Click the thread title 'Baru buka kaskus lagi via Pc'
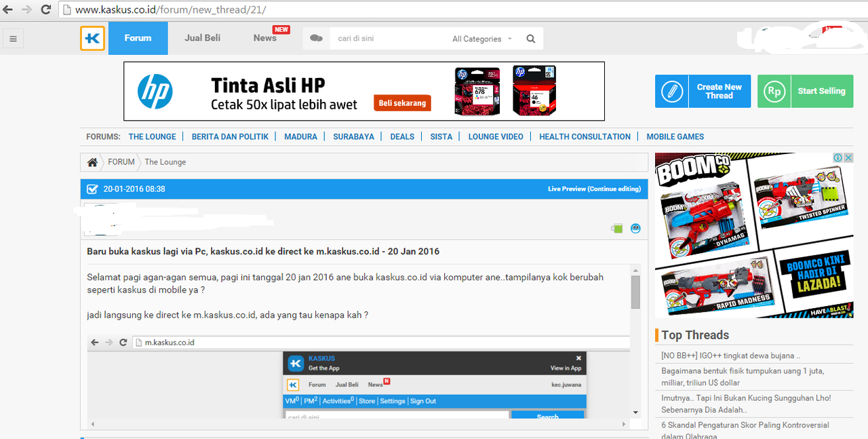This screenshot has height=439, width=868. click(x=263, y=251)
